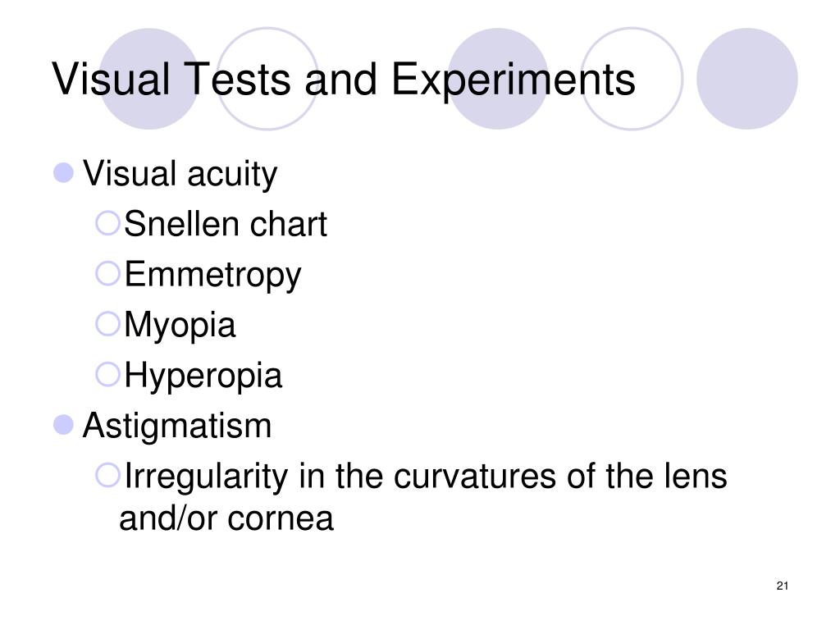
Task: Click the slide number 21
Action: (x=781, y=586)
